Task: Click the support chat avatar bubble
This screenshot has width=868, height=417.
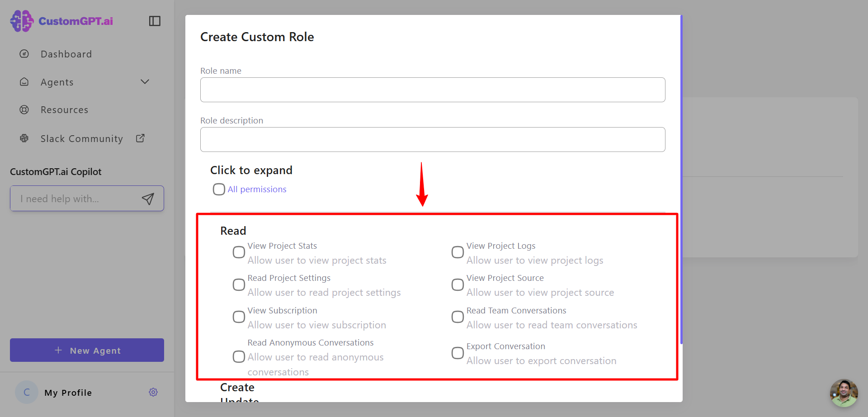Action: pyautogui.click(x=844, y=393)
